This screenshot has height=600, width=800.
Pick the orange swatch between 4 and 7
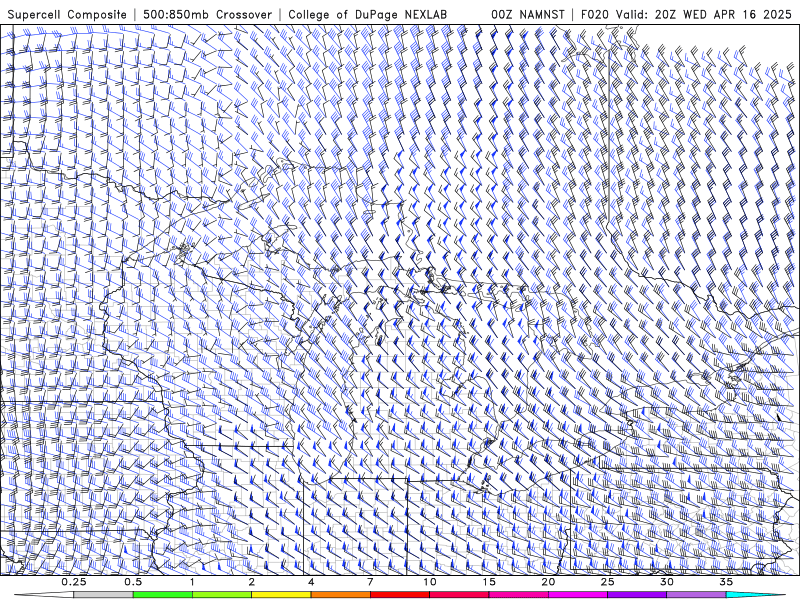point(341,595)
